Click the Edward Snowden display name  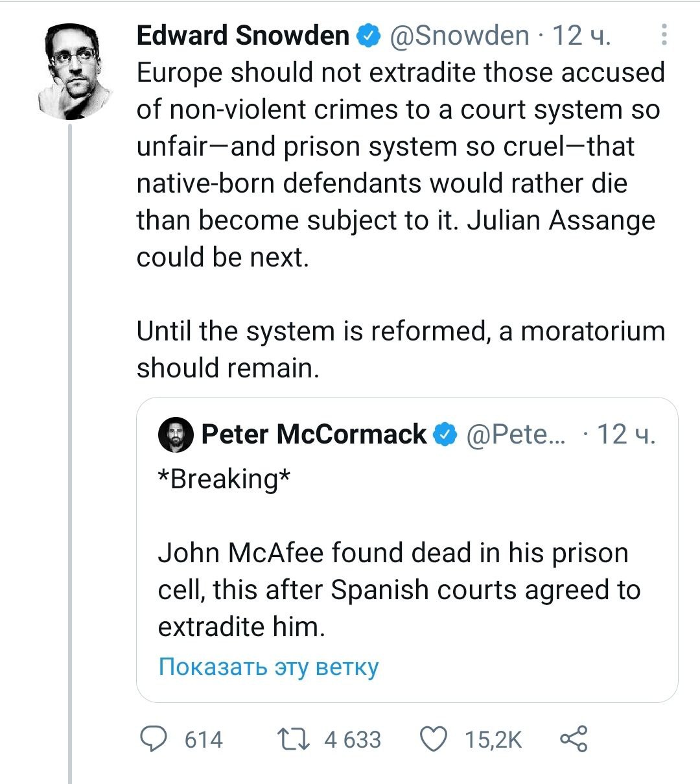[x=243, y=36]
